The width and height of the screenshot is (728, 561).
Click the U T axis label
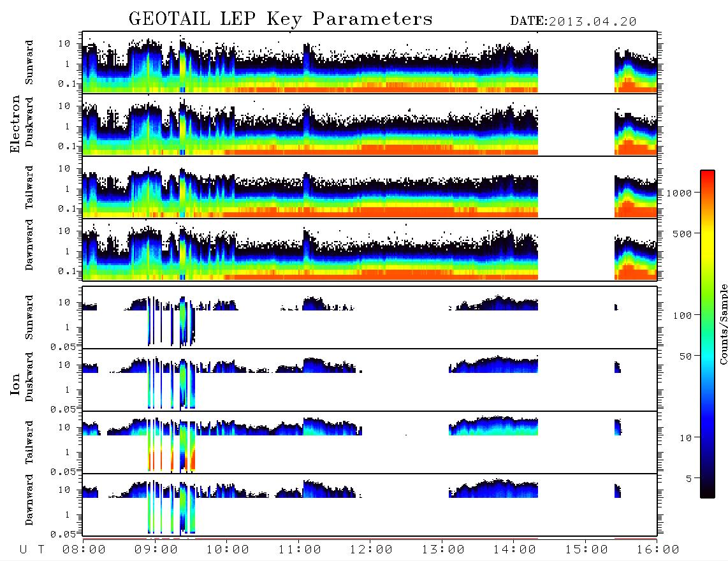point(32,550)
